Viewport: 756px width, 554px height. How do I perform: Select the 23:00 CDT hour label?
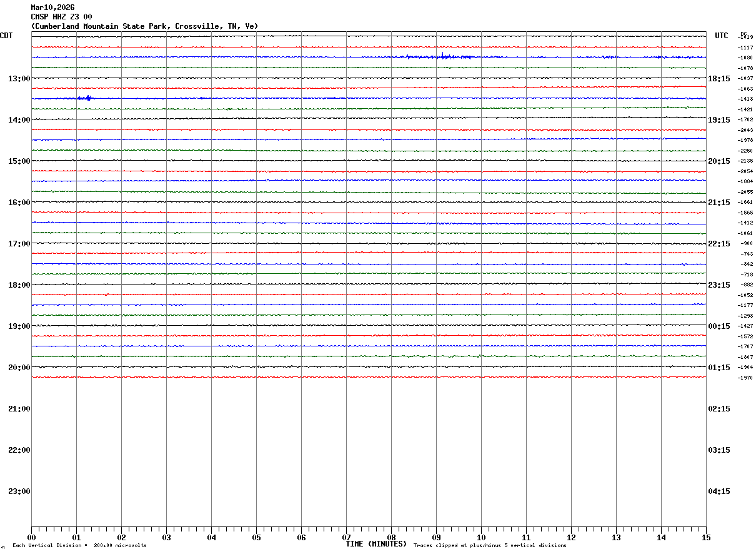click(19, 491)
